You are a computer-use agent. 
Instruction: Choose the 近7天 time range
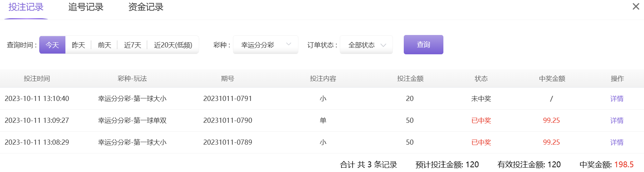click(133, 45)
